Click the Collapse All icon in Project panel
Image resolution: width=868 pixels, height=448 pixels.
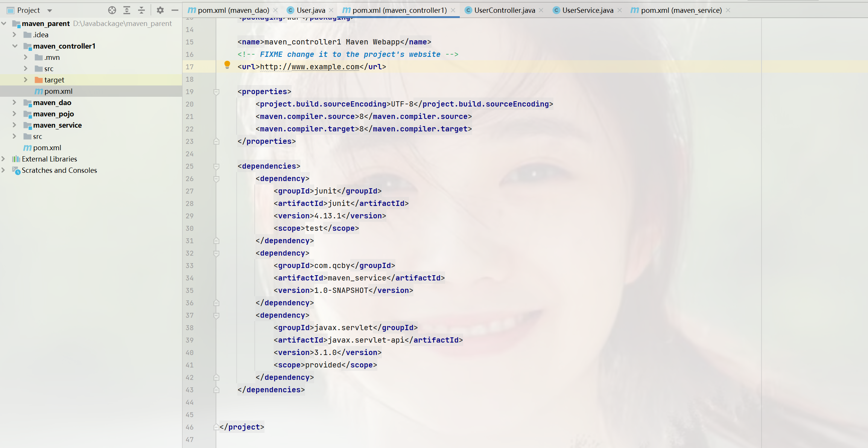(x=141, y=10)
